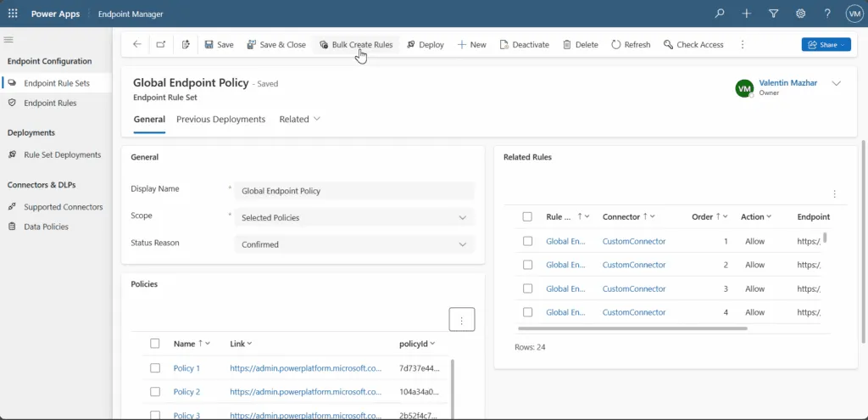The width and height of the screenshot is (868, 420).
Task: Check the rule row with order 1
Action: [x=527, y=241]
